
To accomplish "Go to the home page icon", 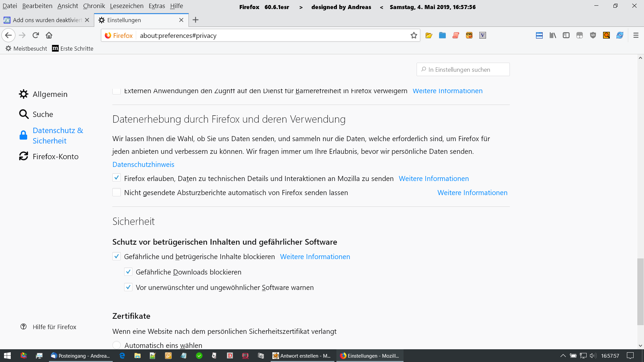I will pos(49,35).
